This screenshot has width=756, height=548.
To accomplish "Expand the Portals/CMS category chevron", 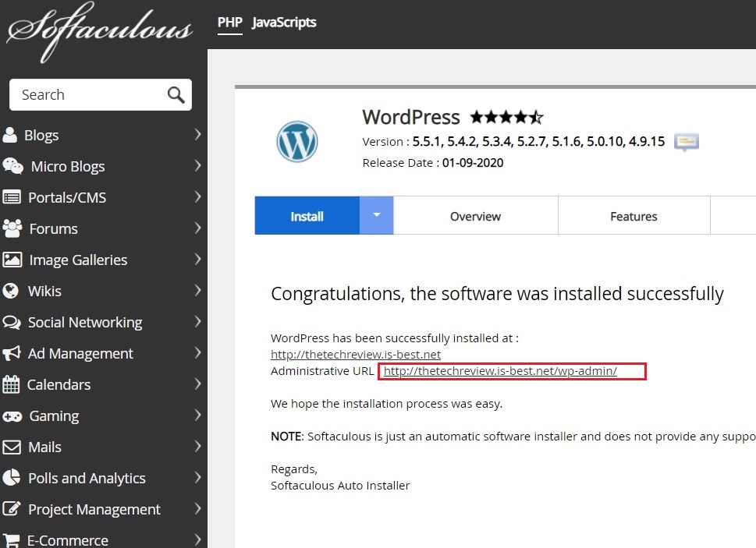I will (197, 197).
